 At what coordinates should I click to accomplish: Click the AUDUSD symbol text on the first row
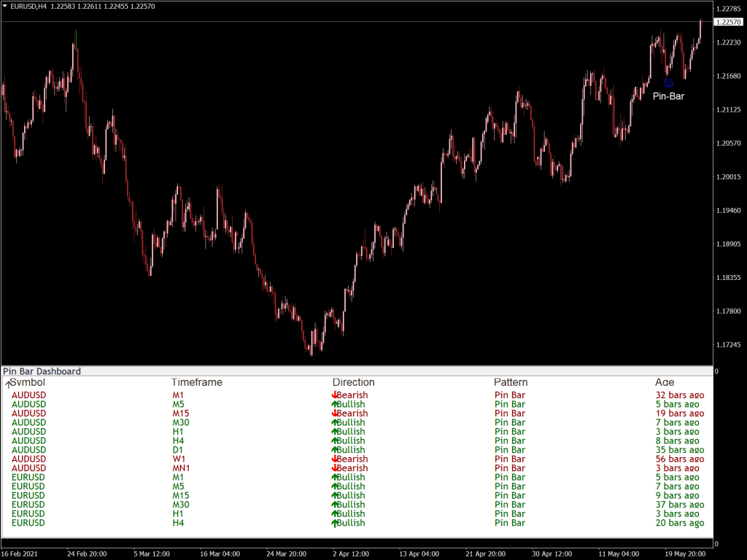coord(28,394)
